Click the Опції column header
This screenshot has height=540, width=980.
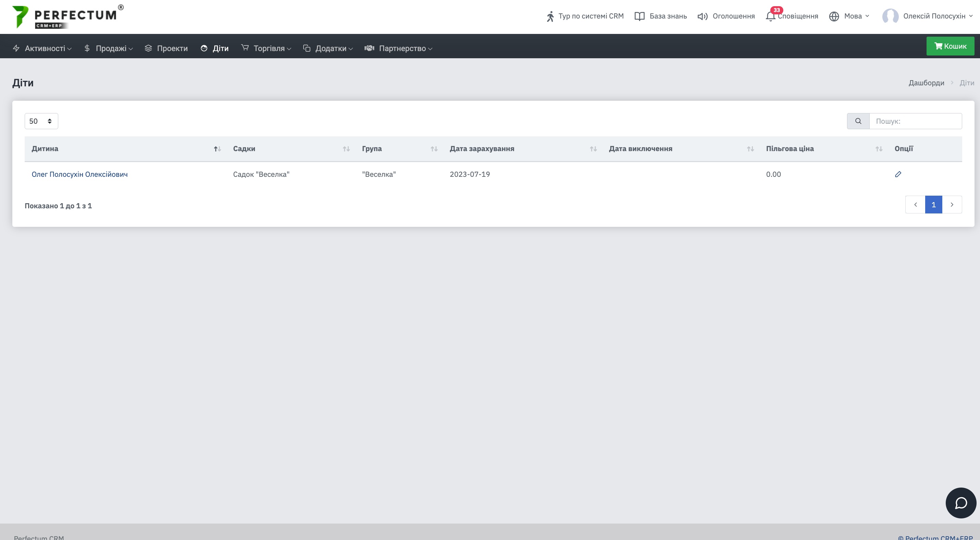pyautogui.click(x=904, y=149)
